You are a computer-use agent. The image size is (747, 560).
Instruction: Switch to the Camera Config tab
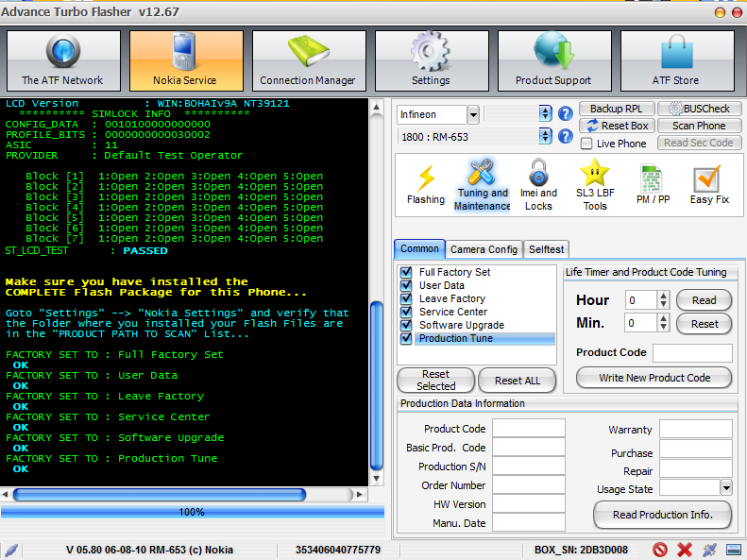click(x=484, y=249)
